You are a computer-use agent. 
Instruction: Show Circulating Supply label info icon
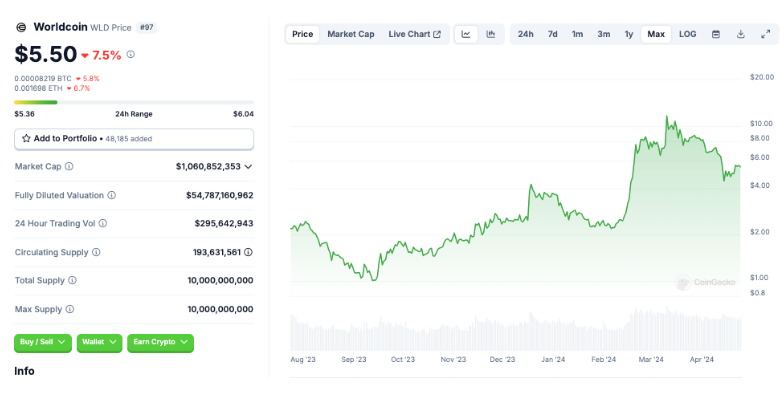point(96,252)
